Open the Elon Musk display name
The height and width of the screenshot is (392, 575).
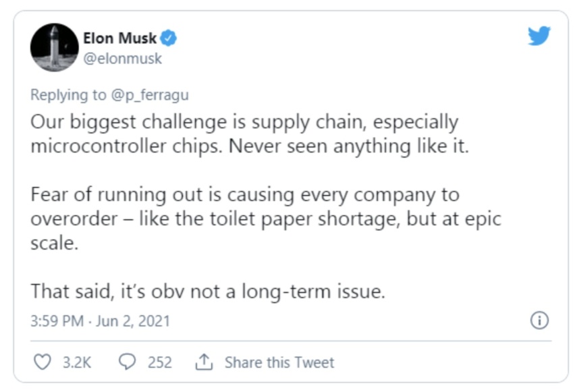(120, 38)
